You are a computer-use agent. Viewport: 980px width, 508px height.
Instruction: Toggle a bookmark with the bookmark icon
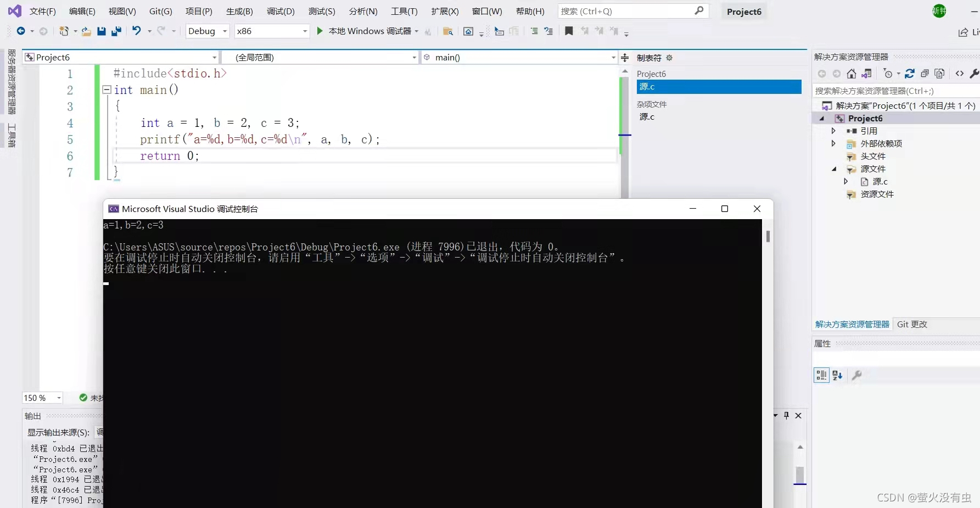[569, 31]
